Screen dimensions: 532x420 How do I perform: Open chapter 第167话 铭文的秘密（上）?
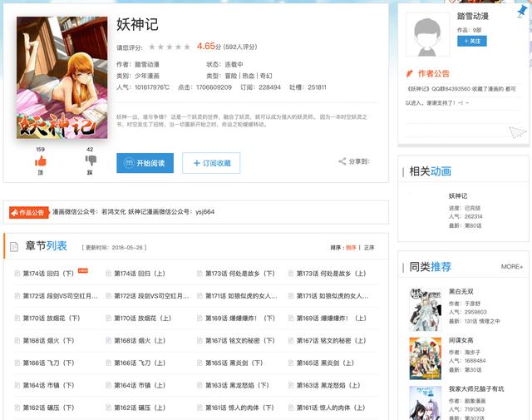[332, 340]
